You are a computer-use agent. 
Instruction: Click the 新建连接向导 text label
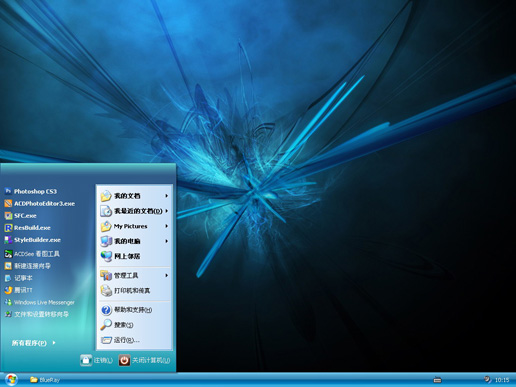coord(32,266)
